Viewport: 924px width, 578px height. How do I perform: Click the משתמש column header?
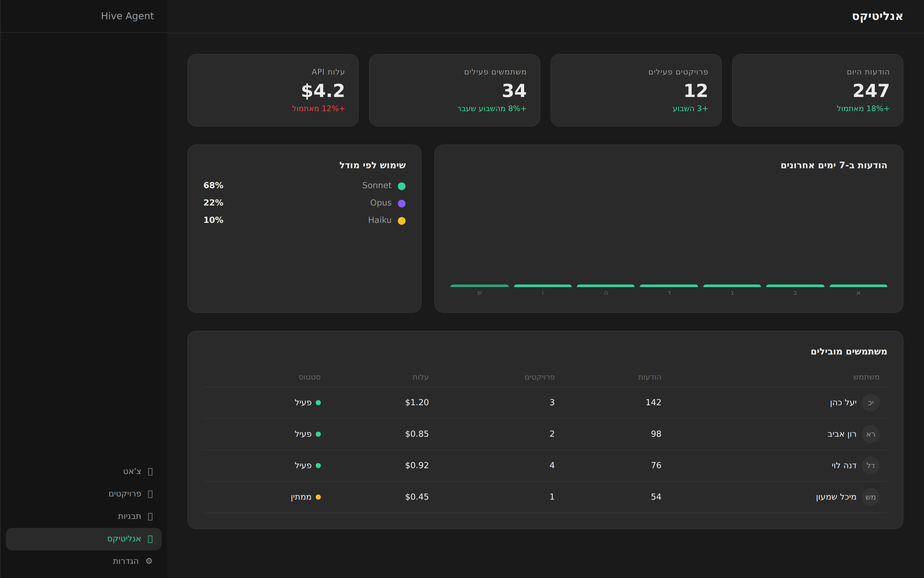pos(866,377)
